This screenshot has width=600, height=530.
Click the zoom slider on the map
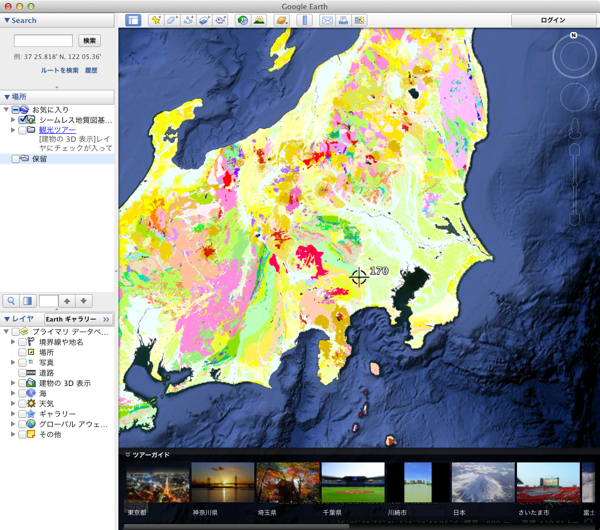pyautogui.click(x=575, y=184)
